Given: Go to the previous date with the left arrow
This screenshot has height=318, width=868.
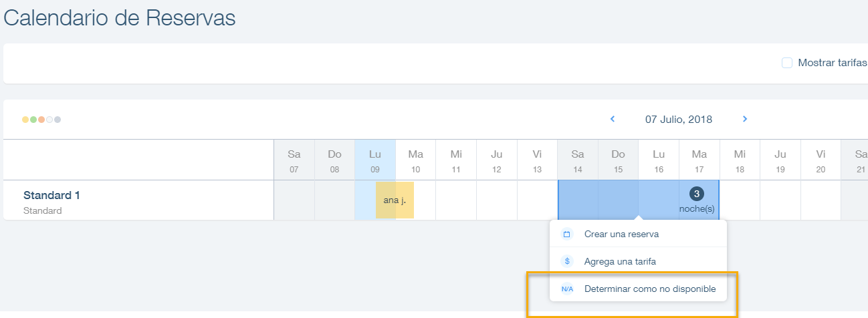Looking at the screenshot, I should coord(613,119).
